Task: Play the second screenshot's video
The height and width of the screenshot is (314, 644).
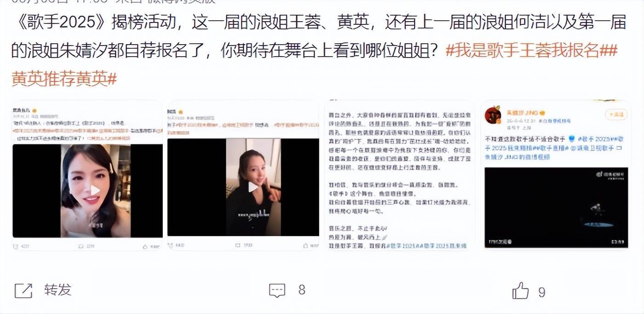Action: [253, 187]
